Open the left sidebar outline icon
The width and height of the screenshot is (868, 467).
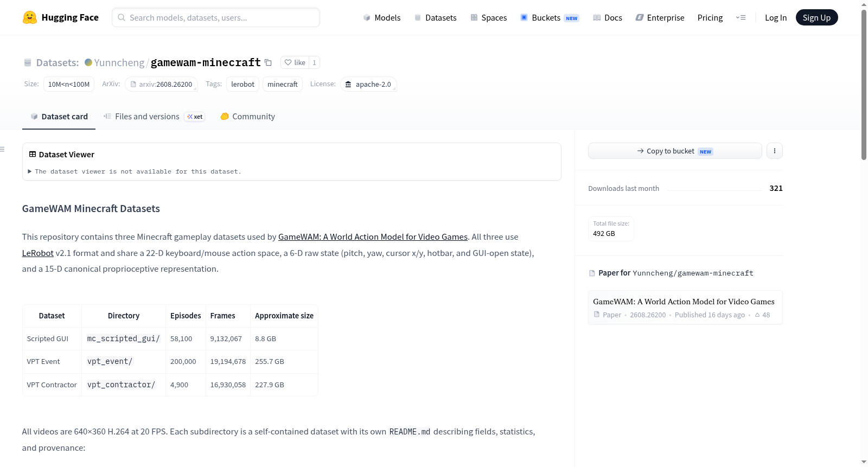click(2, 149)
